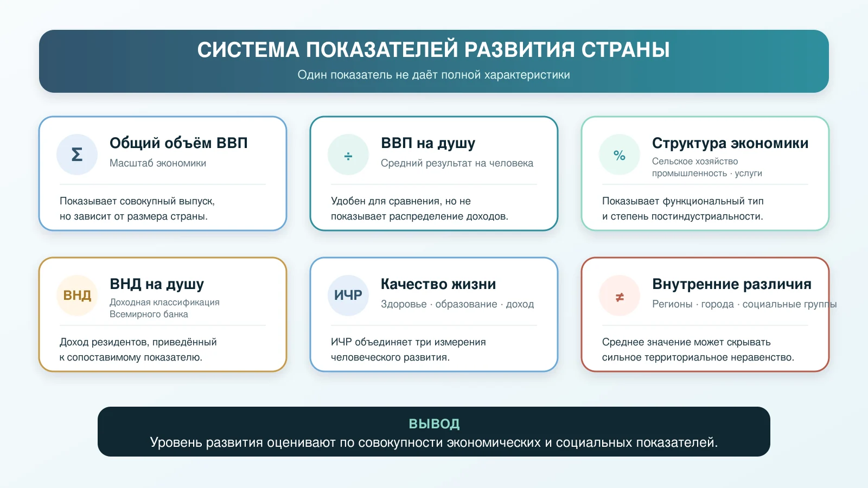
Task: Click the heading ВНД на душу
Action: (157, 284)
